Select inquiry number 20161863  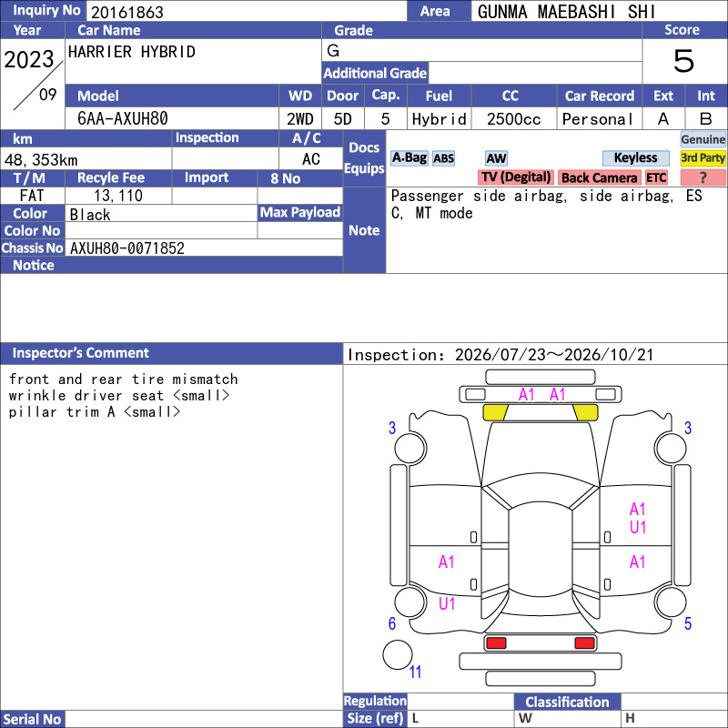[127, 12]
